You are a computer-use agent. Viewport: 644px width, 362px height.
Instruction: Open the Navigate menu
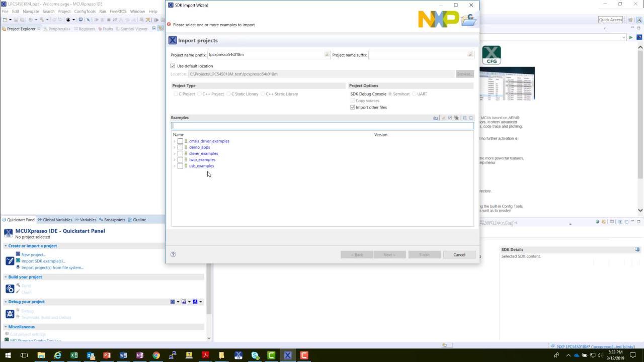coord(31,11)
